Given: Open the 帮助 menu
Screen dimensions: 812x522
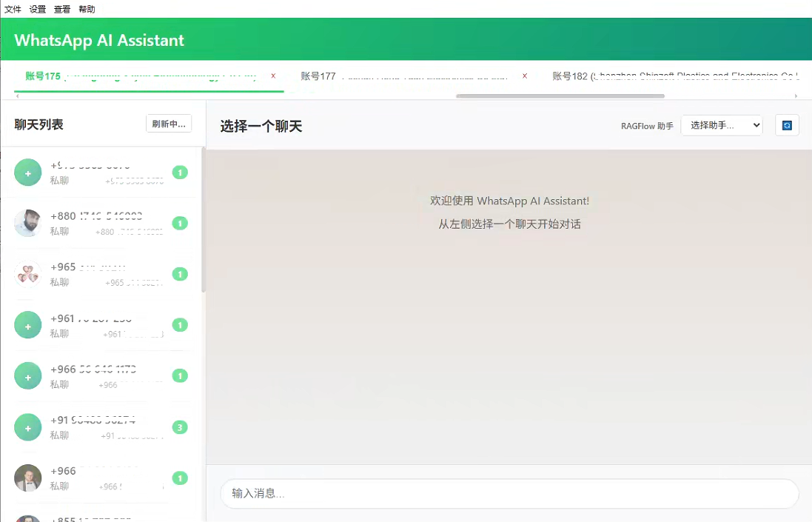Looking at the screenshot, I should [87, 9].
